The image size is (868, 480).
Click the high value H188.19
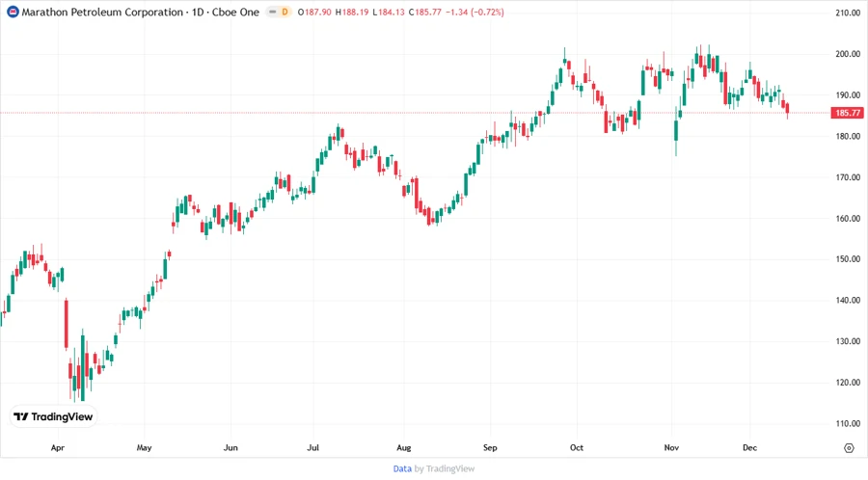tap(352, 12)
